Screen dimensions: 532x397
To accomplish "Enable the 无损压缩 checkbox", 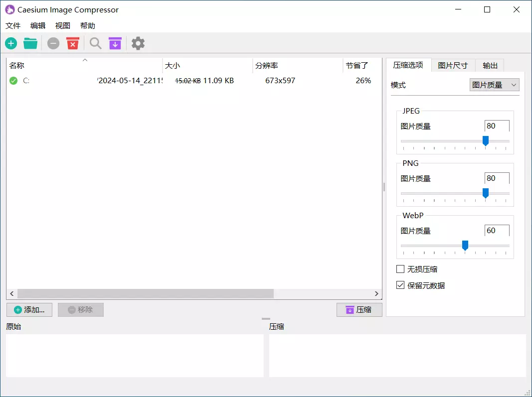I will point(400,269).
